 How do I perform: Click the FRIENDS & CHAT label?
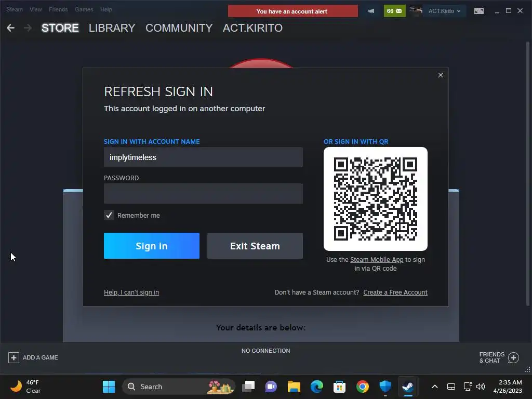click(x=491, y=357)
